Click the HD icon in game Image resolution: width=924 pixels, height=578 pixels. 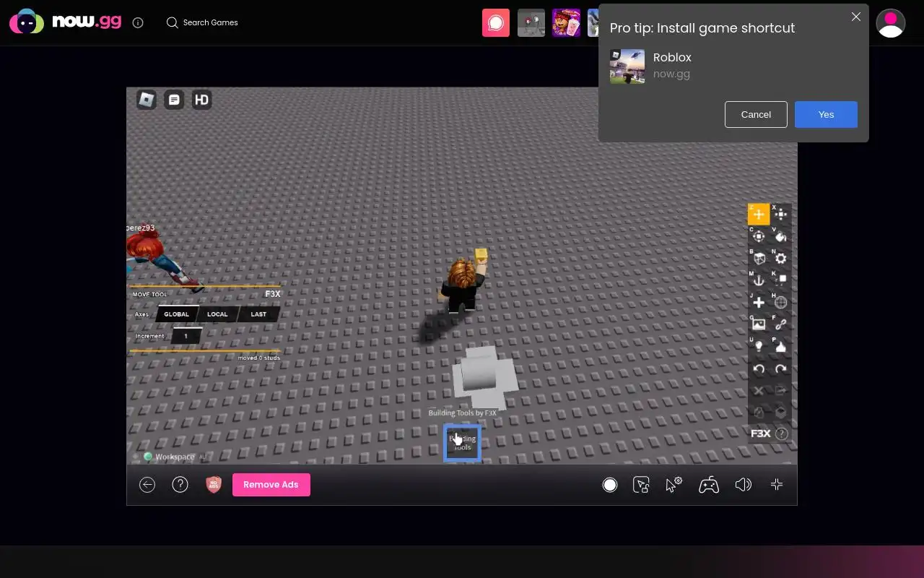(201, 100)
